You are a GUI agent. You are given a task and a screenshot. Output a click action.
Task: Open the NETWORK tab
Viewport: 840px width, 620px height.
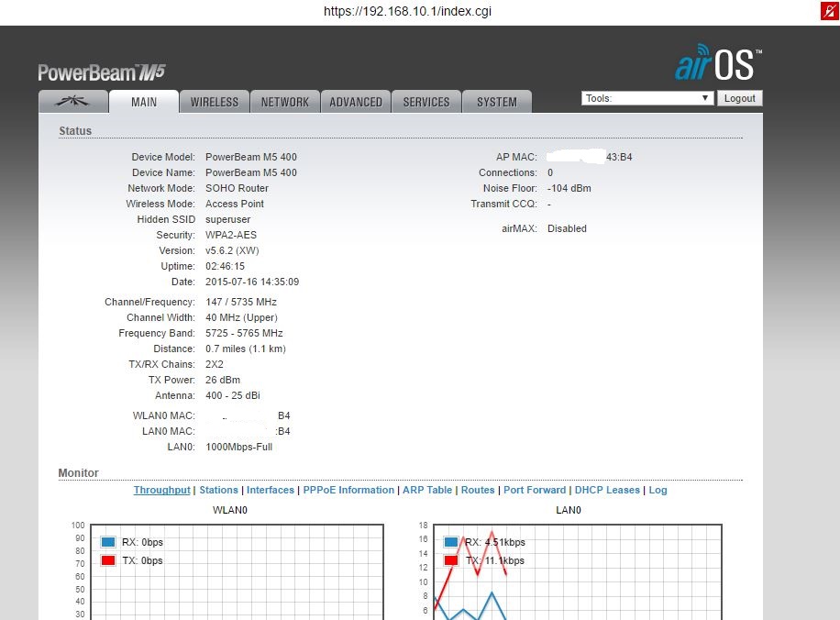point(285,102)
